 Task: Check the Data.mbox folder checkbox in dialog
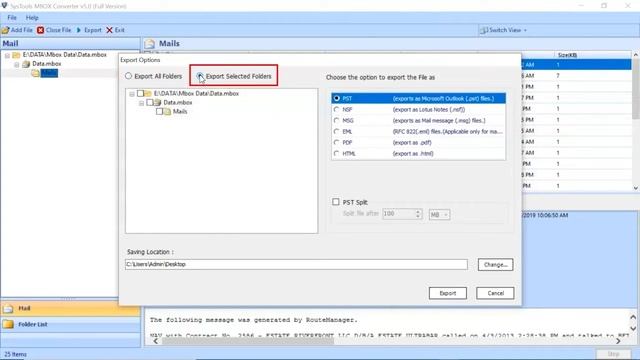click(149, 102)
